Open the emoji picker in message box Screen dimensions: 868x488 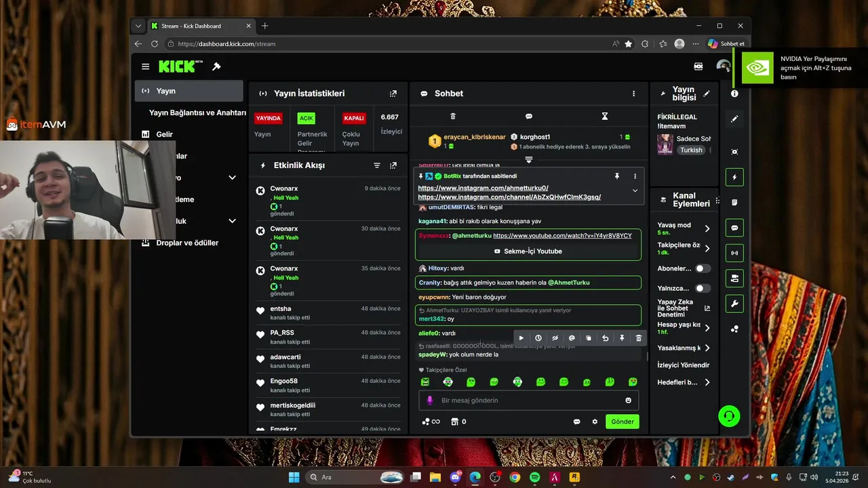point(629,401)
